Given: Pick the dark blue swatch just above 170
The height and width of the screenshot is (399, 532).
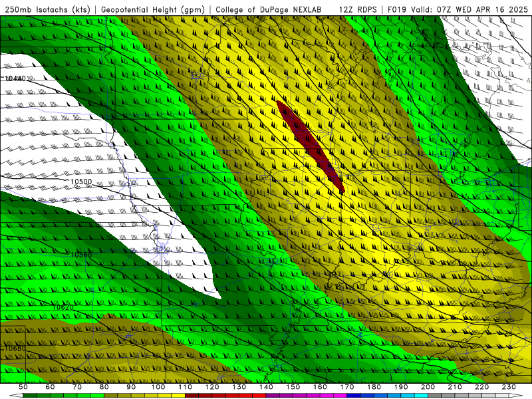Looking at the screenshot, I should pos(354,396).
